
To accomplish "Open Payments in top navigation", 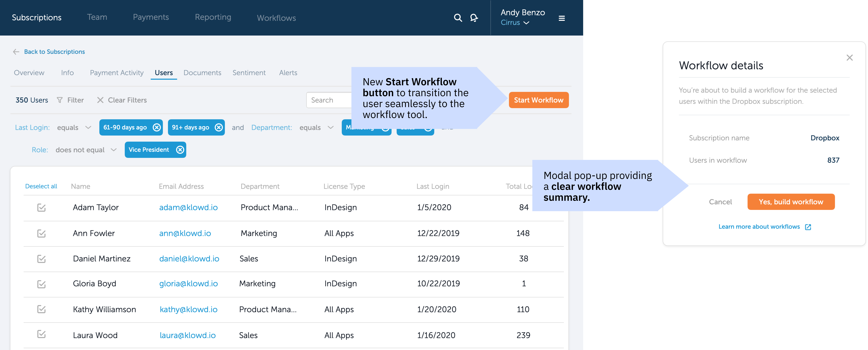I will [x=151, y=17].
